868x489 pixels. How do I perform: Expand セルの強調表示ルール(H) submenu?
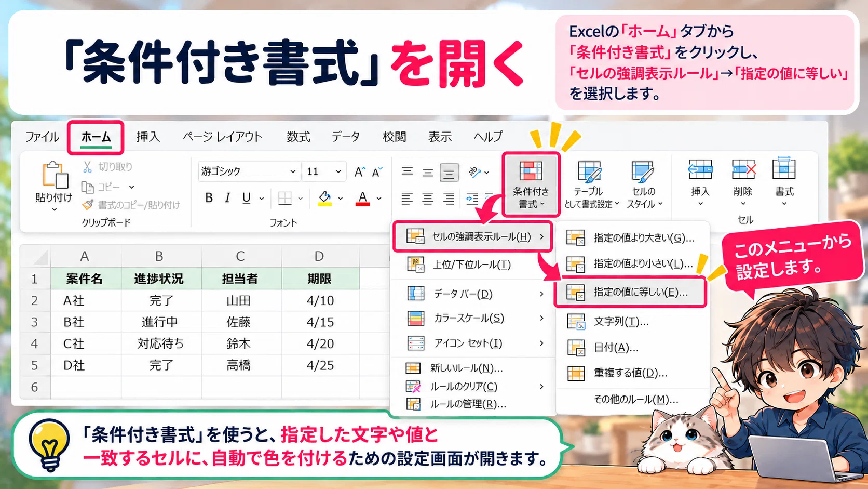click(472, 237)
